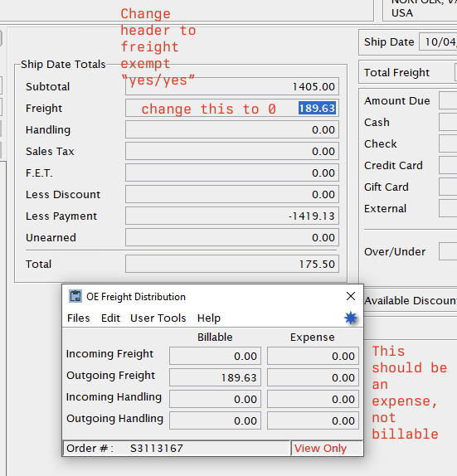Click the Outgoing Freight Expense field
Viewport: 457px width, 476px height.
(x=313, y=377)
